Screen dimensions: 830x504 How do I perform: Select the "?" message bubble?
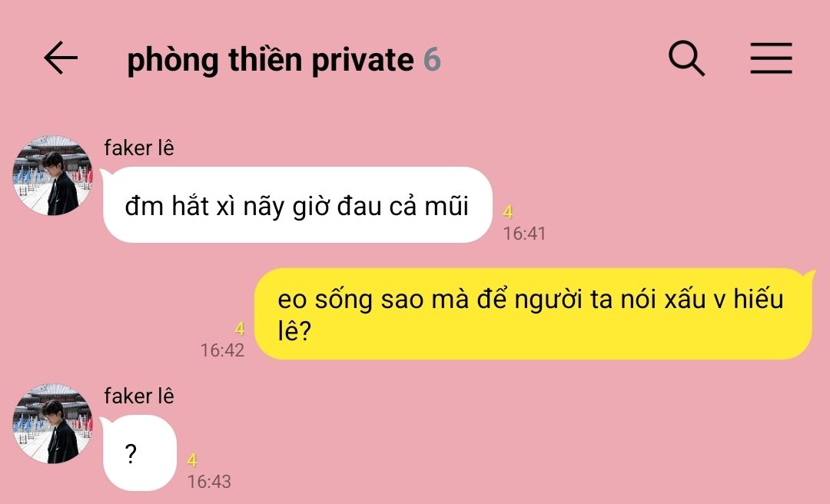(139, 453)
